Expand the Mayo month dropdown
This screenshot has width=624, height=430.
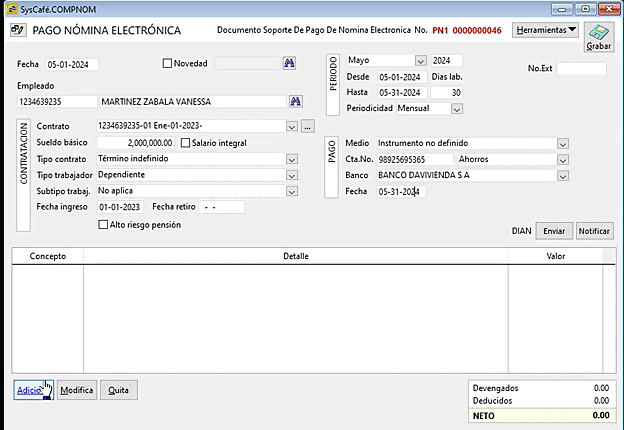coord(421,61)
